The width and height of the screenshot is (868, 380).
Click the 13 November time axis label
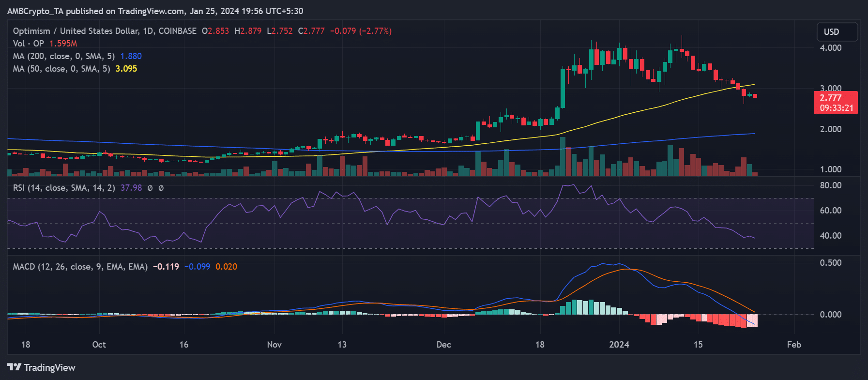tap(342, 345)
